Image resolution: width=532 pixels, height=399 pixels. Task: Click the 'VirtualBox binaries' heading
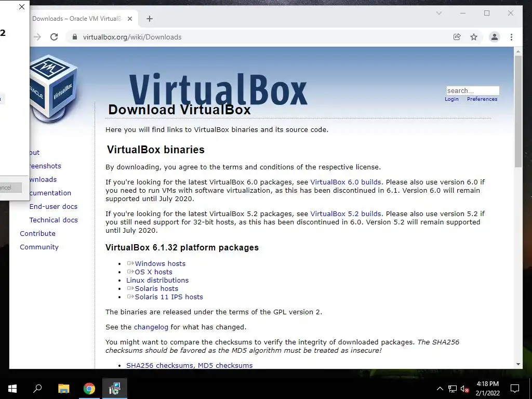point(155,150)
